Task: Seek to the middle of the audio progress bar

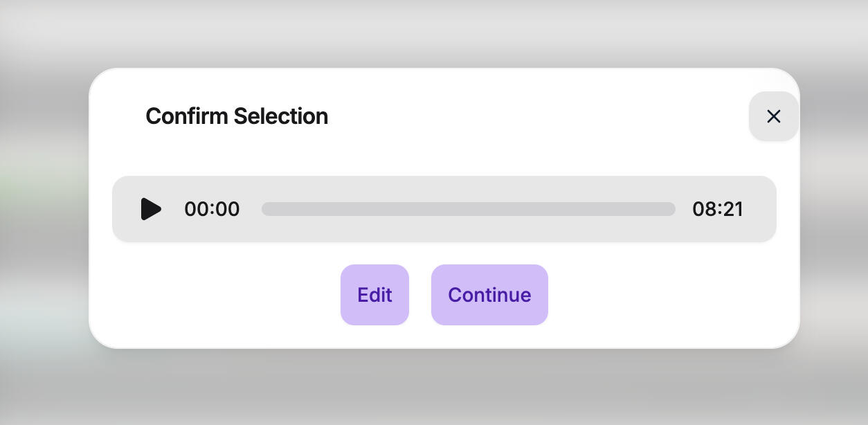Action: (x=469, y=209)
